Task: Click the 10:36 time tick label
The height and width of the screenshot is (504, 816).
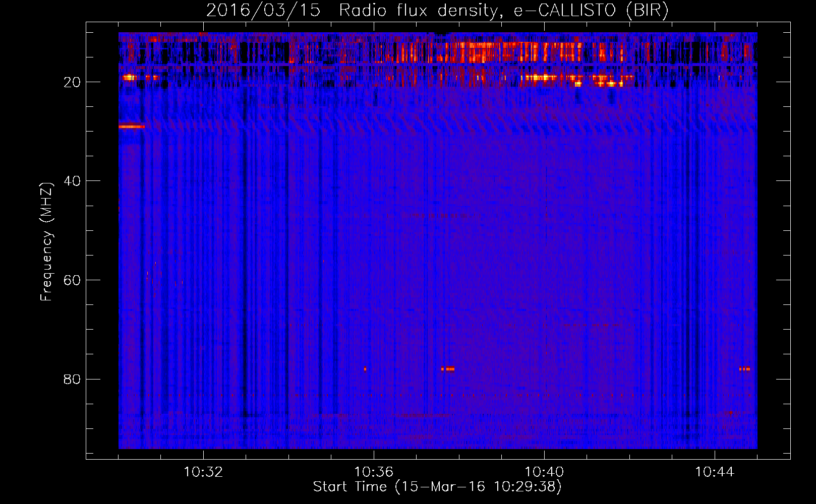Action: (374, 472)
